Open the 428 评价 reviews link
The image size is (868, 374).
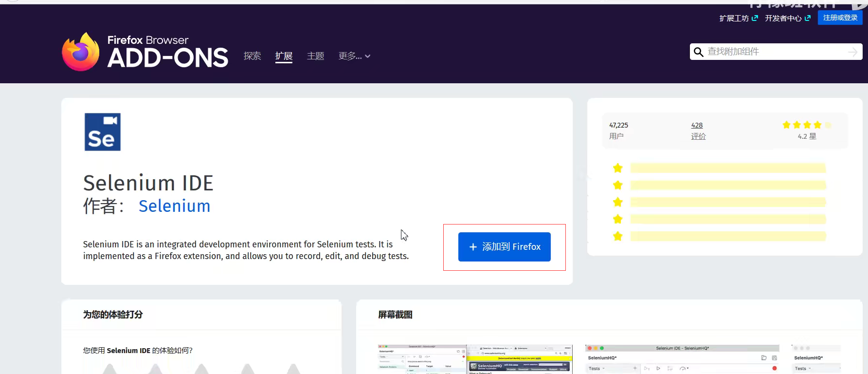pyautogui.click(x=698, y=131)
